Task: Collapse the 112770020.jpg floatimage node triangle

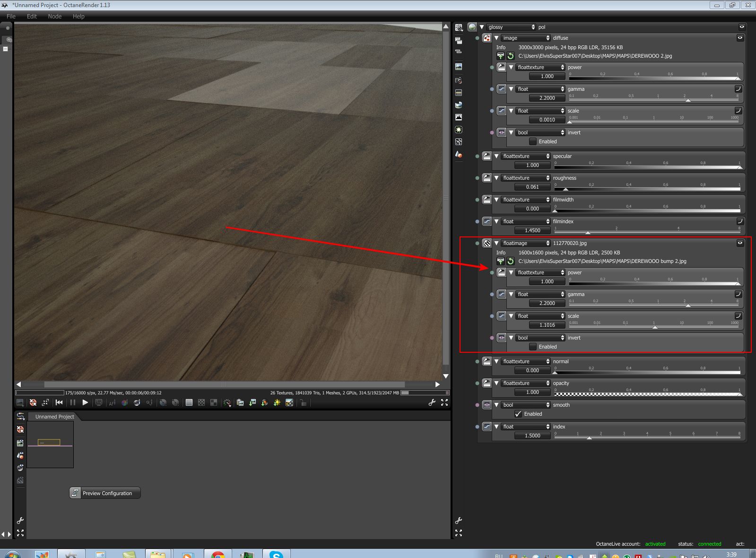Action: coord(496,243)
